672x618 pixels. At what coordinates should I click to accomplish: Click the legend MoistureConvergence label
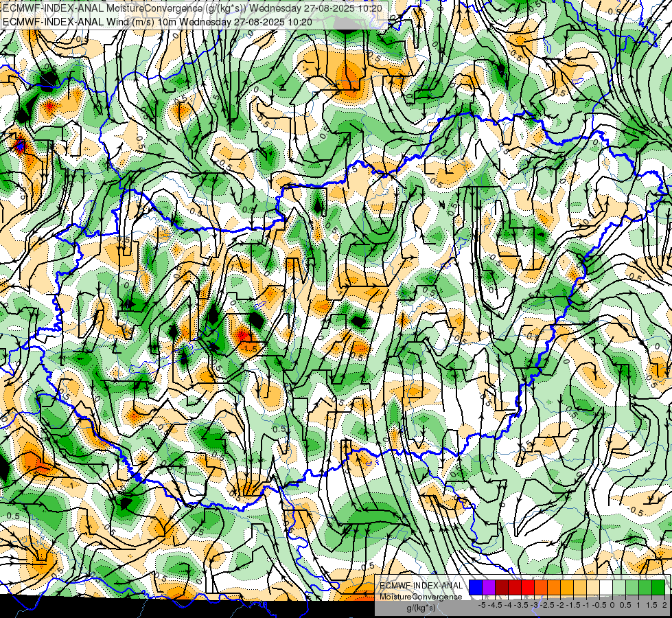coord(421,597)
